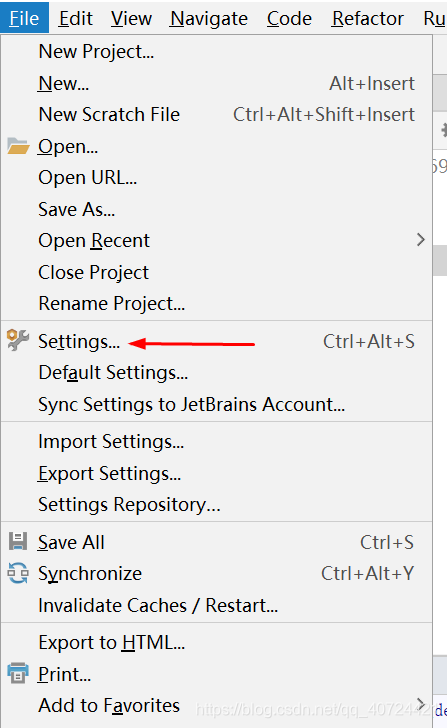Image resolution: width=447 pixels, height=728 pixels.
Task: Expand the Add to Favorites submenu arrow
Action: (x=421, y=704)
